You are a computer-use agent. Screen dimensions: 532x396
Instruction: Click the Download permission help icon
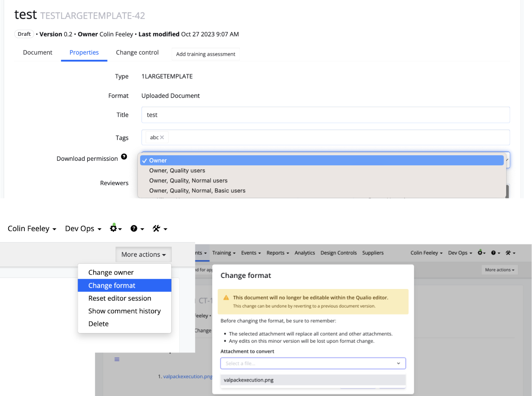pos(124,157)
